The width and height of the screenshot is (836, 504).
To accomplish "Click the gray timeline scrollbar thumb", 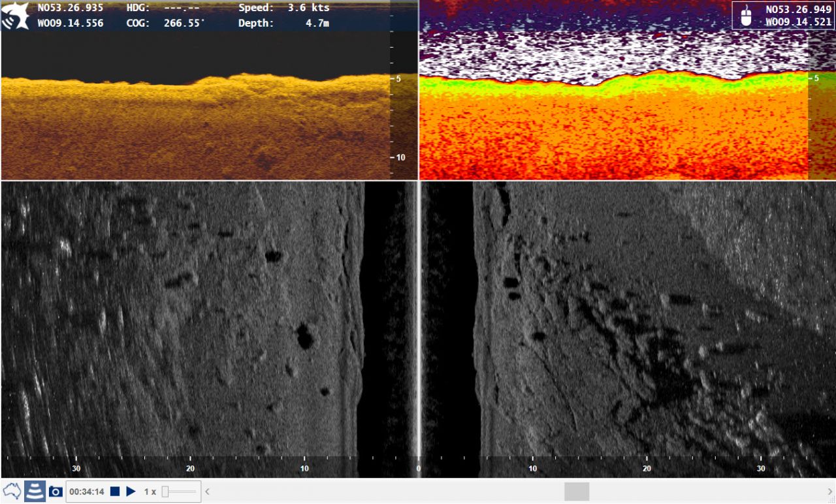I will 577,491.
